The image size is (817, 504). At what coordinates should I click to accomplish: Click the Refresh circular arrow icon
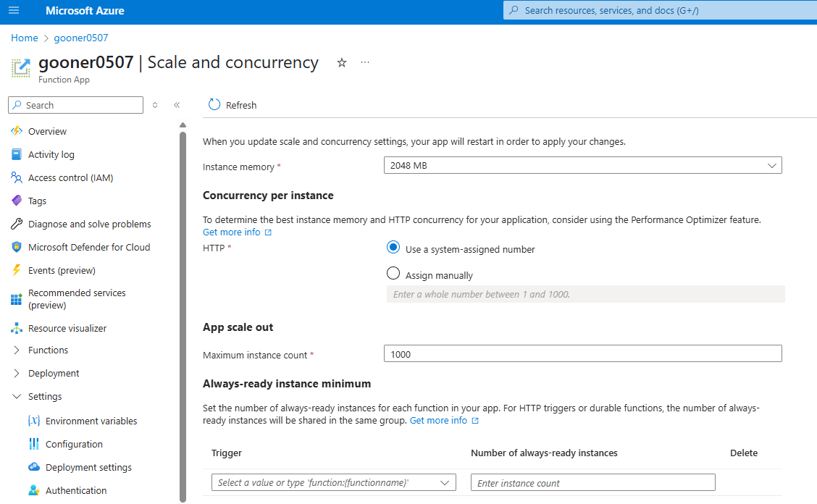coord(214,105)
